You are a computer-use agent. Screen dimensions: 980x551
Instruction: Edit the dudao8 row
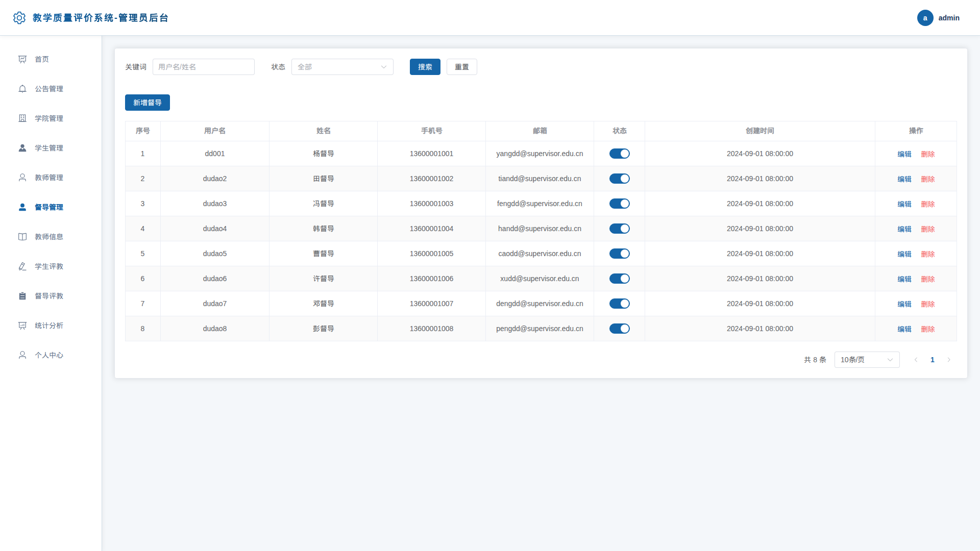pyautogui.click(x=904, y=329)
